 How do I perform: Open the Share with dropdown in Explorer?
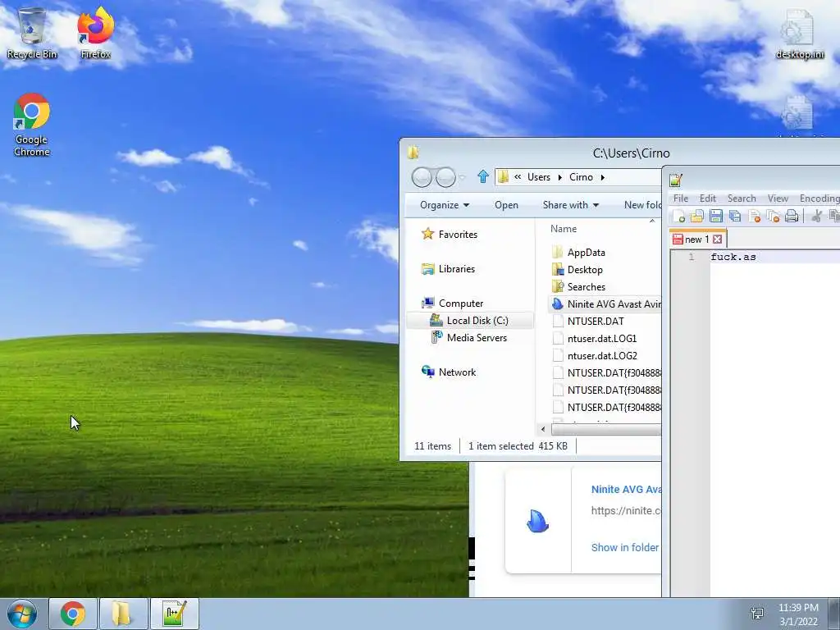pyautogui.click(x=571, y=205)
